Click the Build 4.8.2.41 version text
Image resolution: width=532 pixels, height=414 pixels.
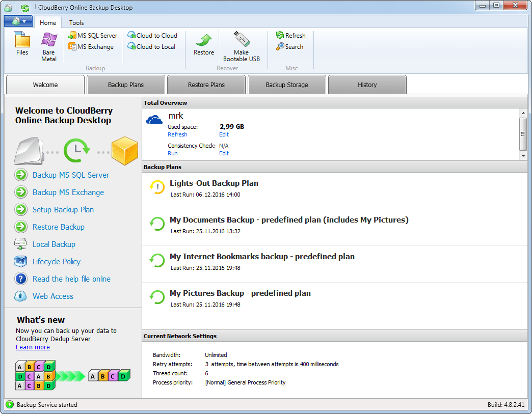point(506,404)
